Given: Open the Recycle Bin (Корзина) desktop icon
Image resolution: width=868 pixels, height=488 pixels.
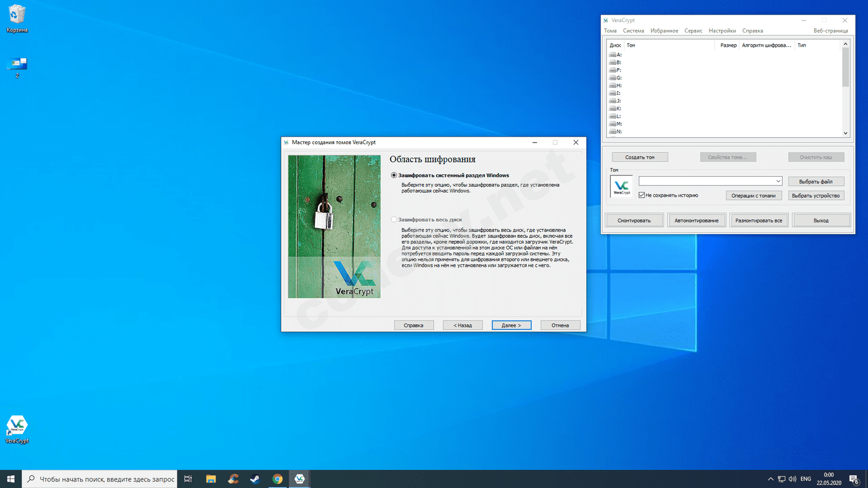Looking at the screenshot, I should tap(17, 15).
